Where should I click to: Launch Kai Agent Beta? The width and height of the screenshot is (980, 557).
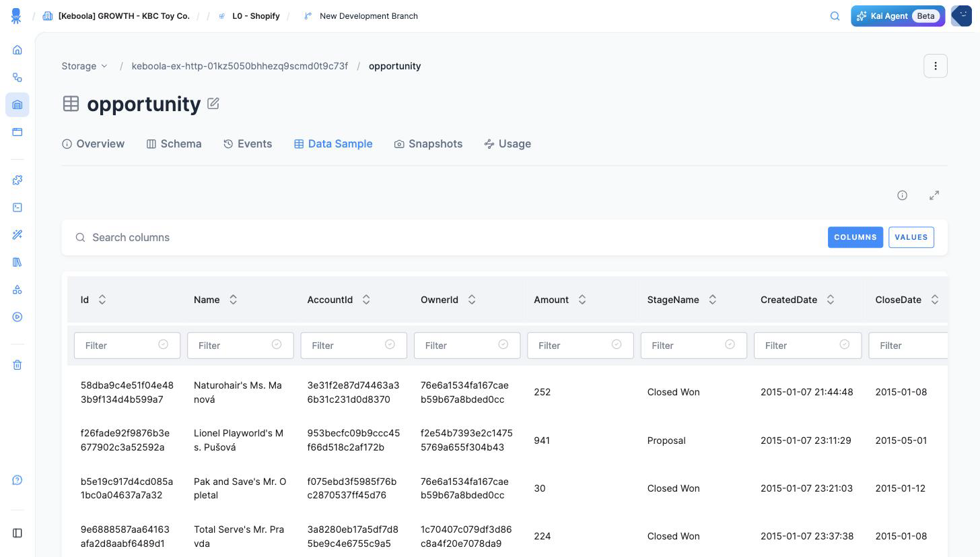(x=898, y=16)
